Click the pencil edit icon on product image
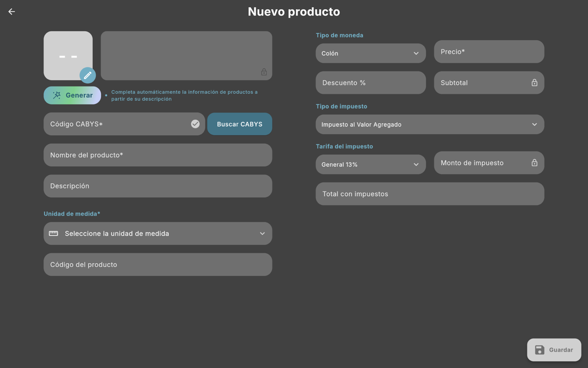The width and height of the screenshot is (588, 368). [x=88, y=75]
